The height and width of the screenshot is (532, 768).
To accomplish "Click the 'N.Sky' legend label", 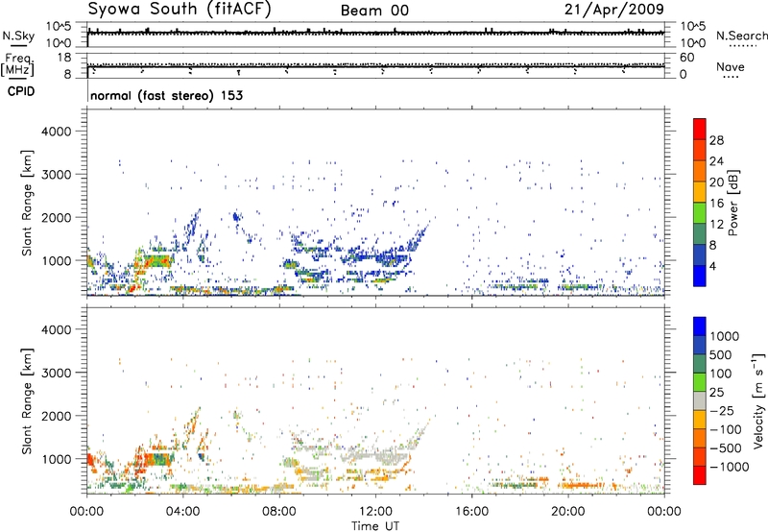I will point(18,36).
